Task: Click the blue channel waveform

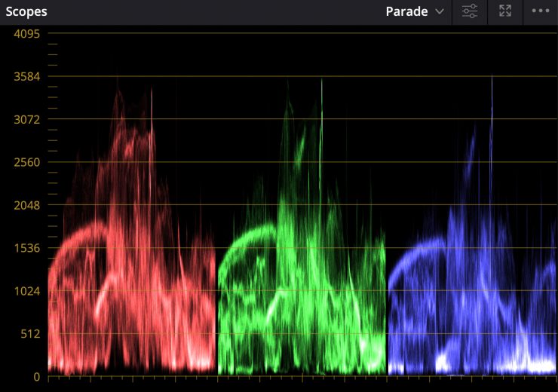Action: click(471, 286)
